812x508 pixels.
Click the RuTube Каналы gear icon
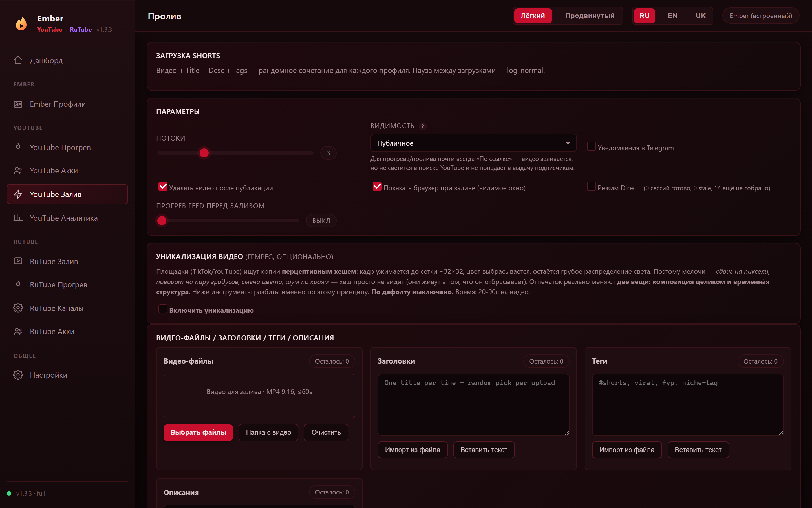coord(18,308)
